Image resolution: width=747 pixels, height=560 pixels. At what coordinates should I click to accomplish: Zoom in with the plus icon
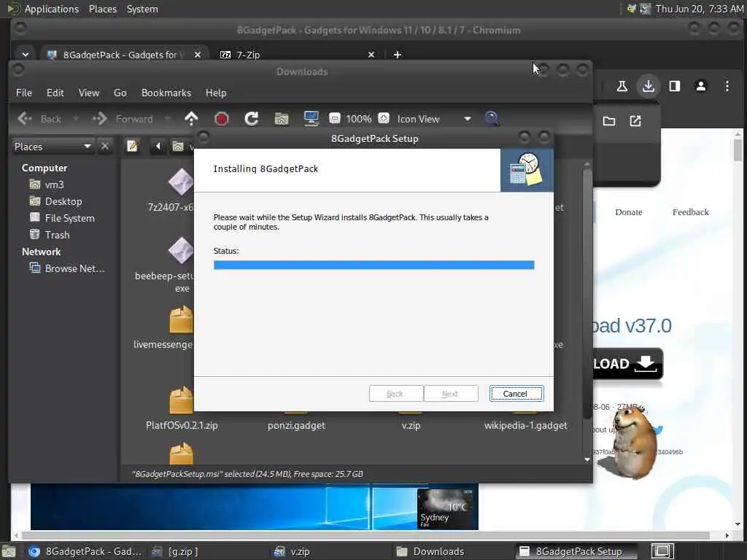point(384,119)
